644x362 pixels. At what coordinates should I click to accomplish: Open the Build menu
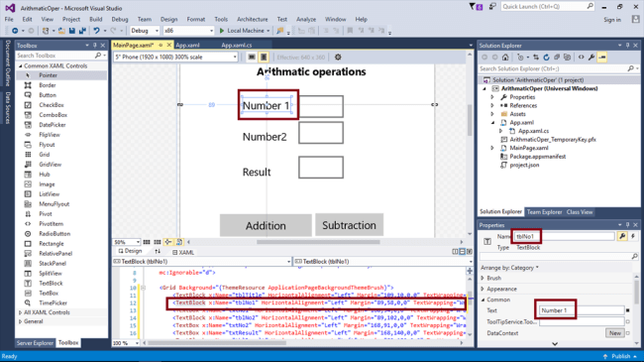click(96, 19)
